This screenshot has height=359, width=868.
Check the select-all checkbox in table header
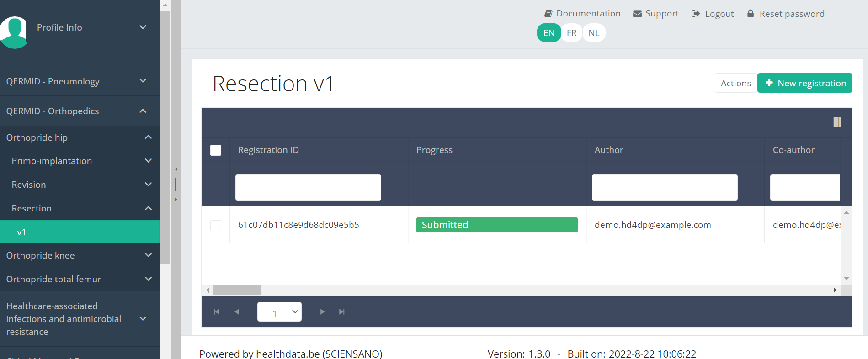(216, 150)
